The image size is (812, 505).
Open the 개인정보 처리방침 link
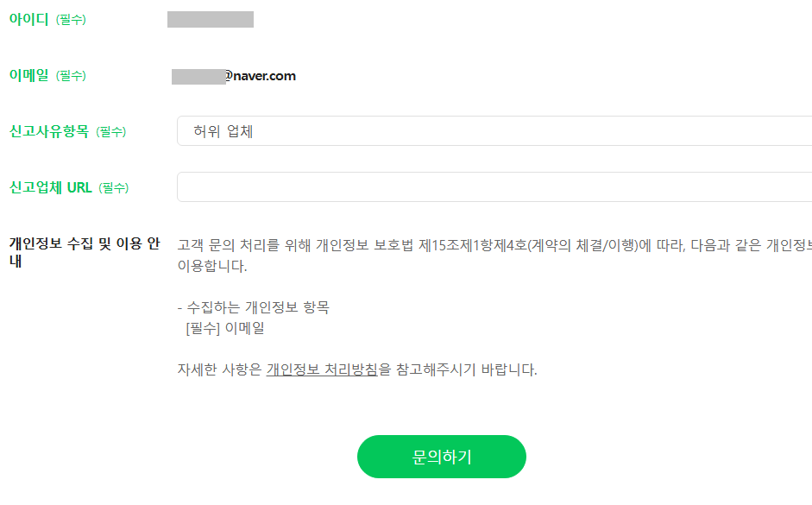[322, 370]
